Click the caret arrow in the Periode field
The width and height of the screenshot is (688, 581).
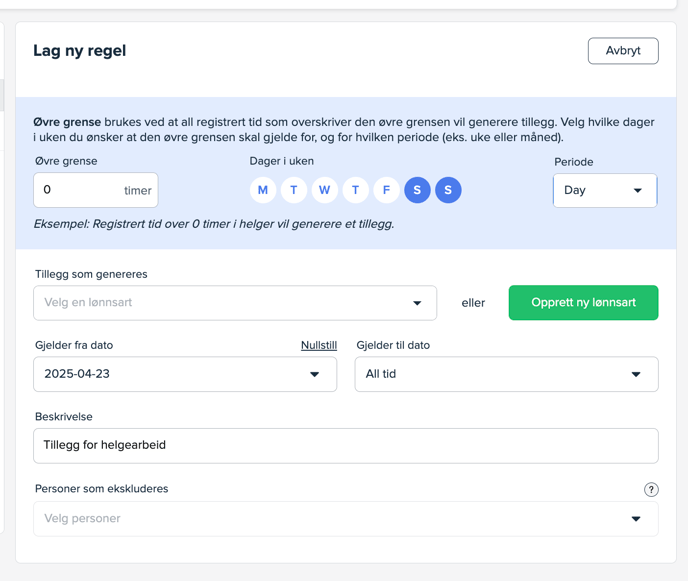pyautogui.click(x=637, y=191)
